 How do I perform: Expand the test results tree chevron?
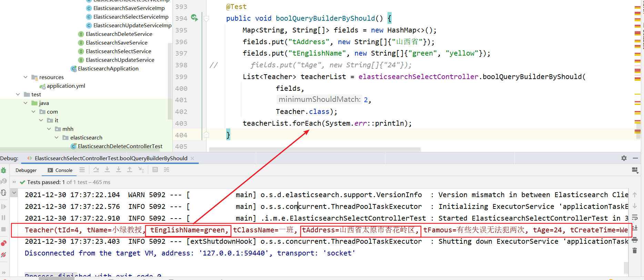click(14, 182)
